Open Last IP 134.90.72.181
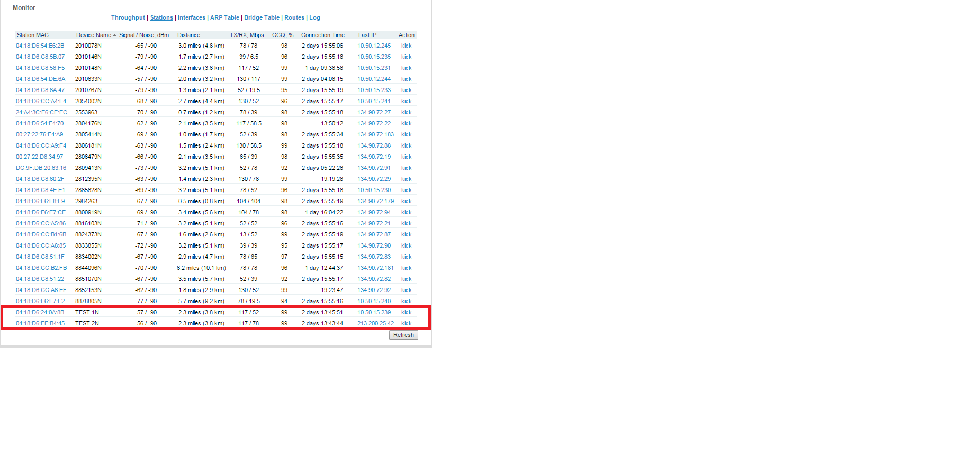980x455 pixels. [x=376, y=268]
